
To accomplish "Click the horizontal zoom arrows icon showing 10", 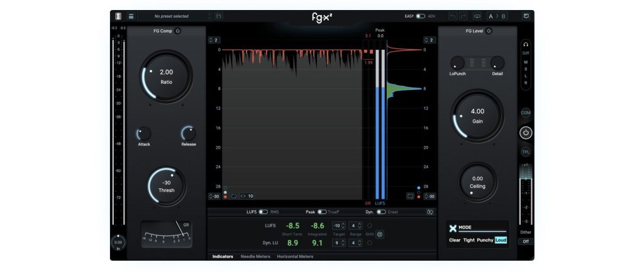I will (247, 196).
